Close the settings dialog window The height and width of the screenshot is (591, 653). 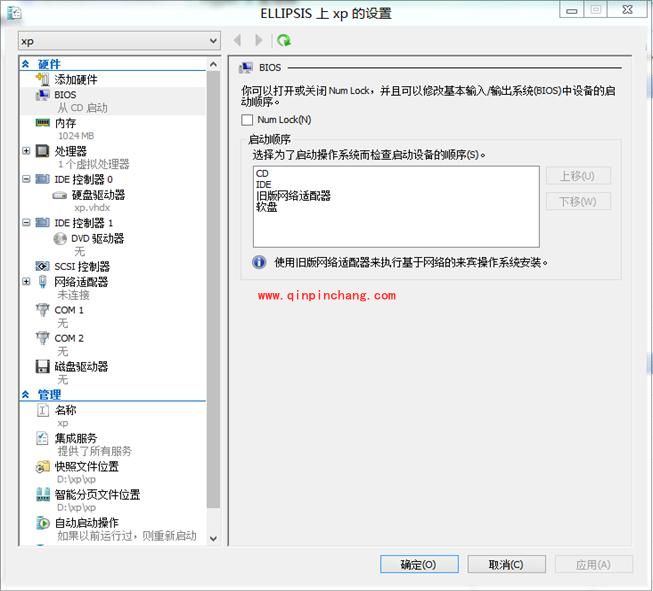pyautogui.click(x=628, y=9)
